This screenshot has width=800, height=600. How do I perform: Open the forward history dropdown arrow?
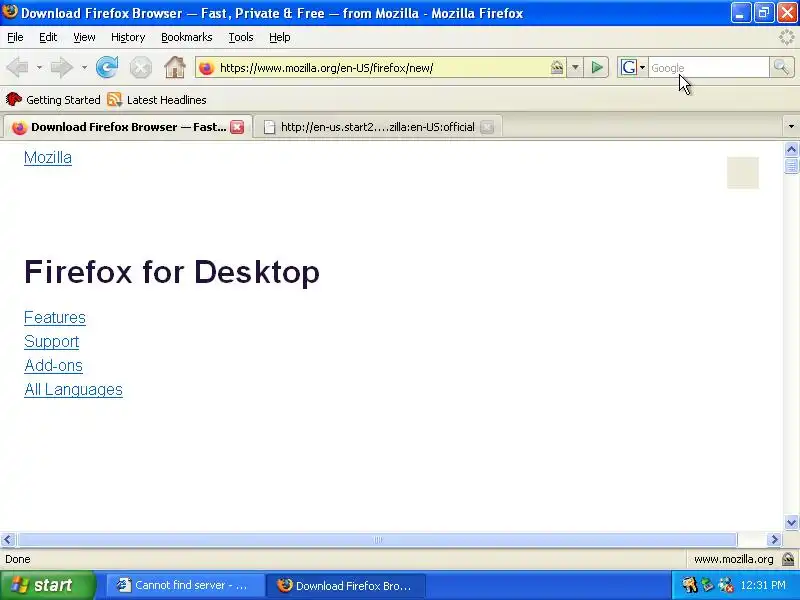point(84,67)
